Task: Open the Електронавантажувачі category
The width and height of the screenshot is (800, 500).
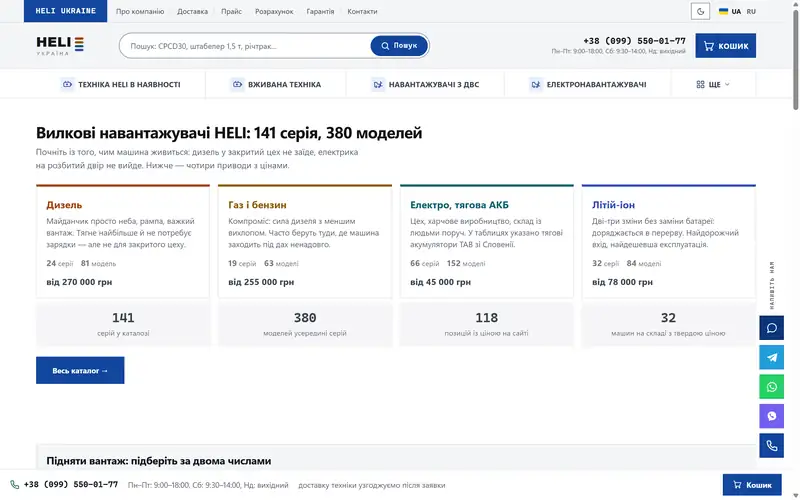Action: click(x=588, y=84)
